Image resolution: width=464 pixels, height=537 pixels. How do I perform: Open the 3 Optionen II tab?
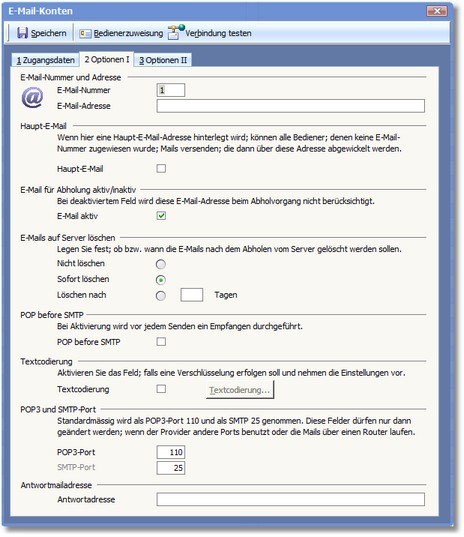(x=163, y=60)
